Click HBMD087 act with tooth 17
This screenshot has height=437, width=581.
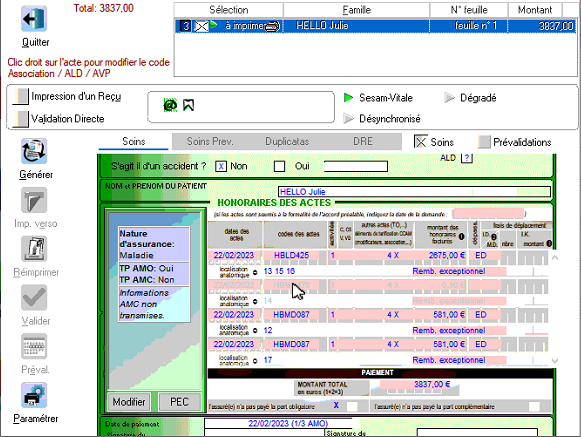point(291,344)
